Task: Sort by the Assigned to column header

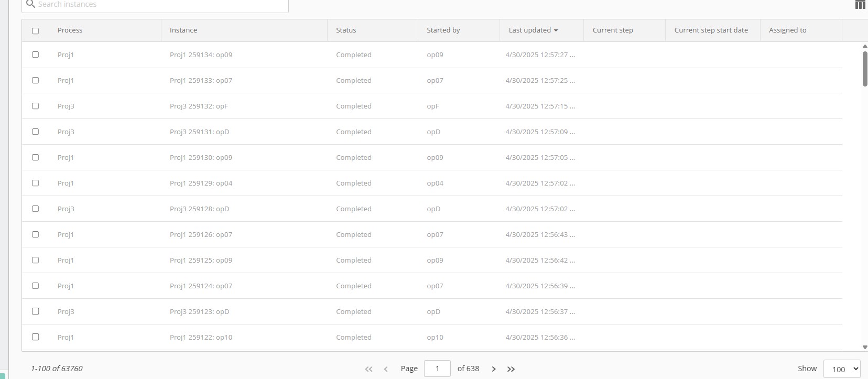Action: (x=787, y=30)
